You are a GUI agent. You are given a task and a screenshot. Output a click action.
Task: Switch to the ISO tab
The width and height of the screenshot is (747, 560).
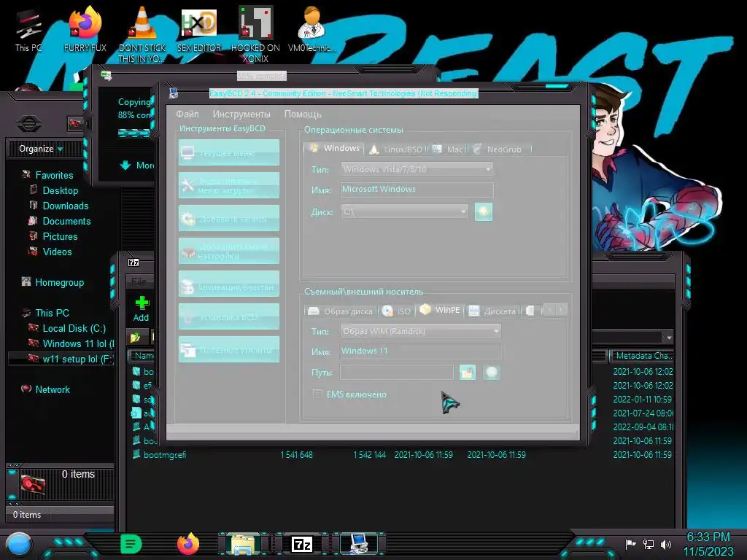397,311
